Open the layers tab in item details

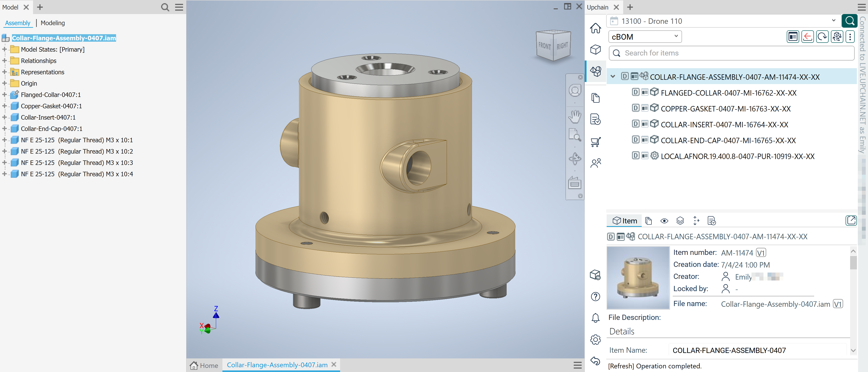pyautogui.click(x=680, y=221)
